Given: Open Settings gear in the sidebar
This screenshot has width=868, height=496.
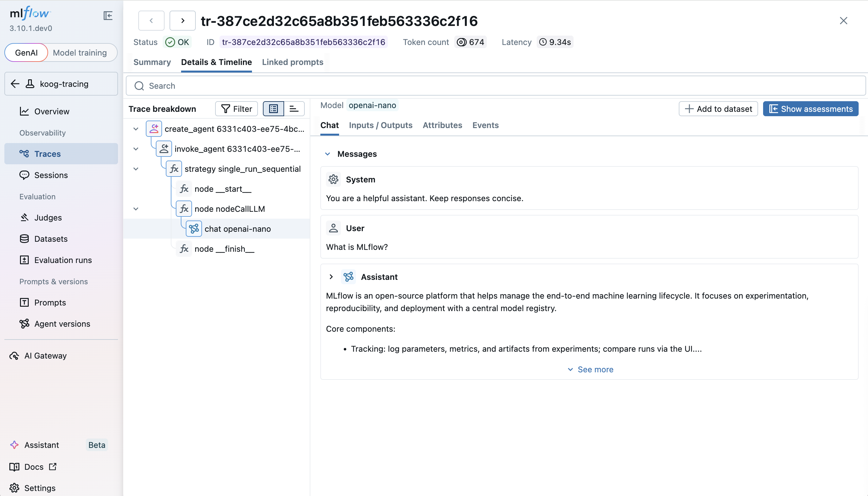Looking at the screenshot, I should 14,488.
